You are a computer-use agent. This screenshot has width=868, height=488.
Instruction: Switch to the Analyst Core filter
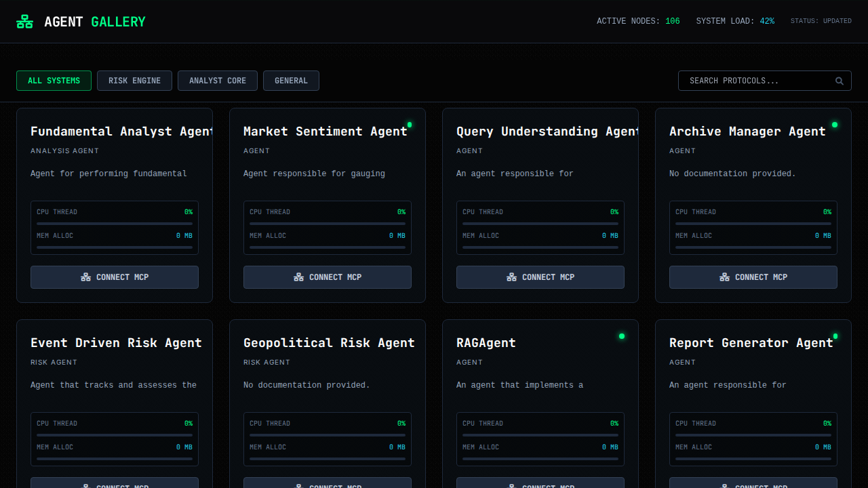[x=218, y=81]
